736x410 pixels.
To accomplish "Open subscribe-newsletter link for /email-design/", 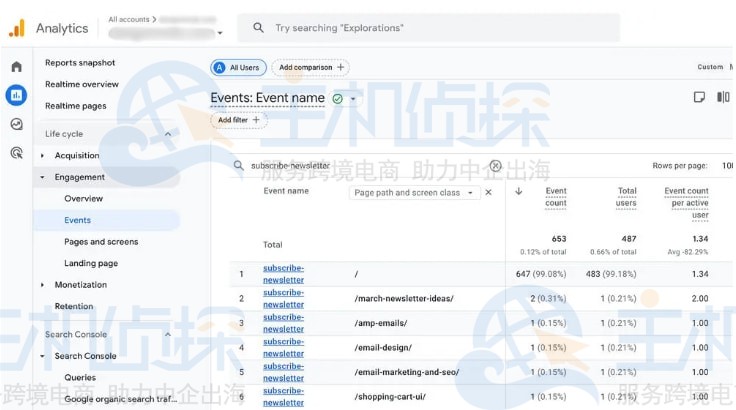I will tap(284, 348).
